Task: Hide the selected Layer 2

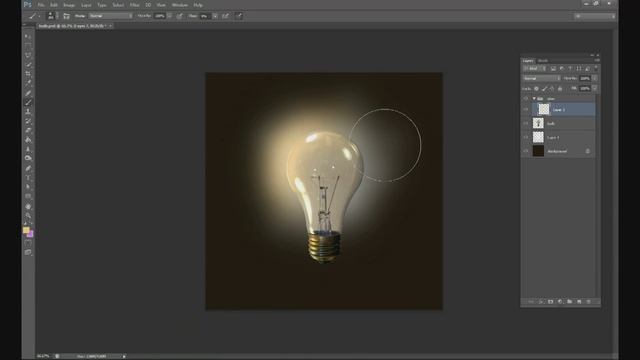Action: tap(526, 109)
